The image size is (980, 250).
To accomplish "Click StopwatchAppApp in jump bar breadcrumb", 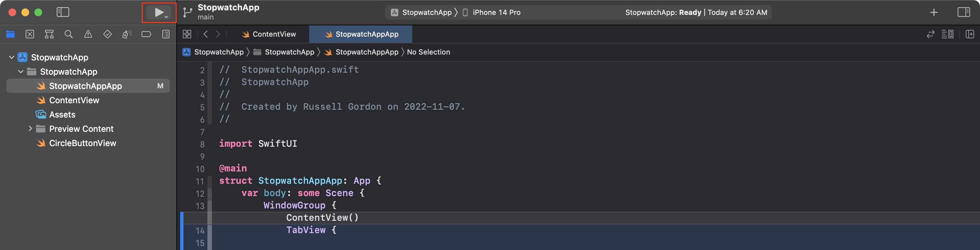I will (366, 52).
